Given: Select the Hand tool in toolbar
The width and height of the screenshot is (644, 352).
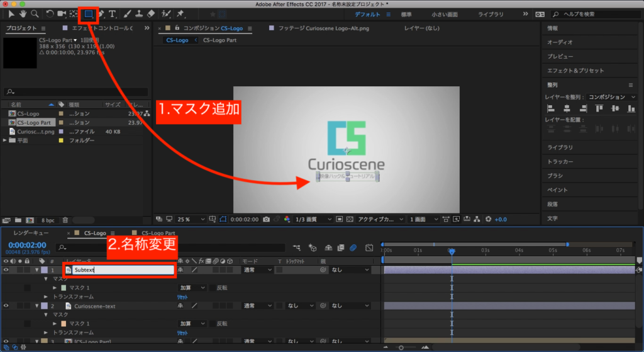Looking at the screenshot, I should click(x=23, y=13).
